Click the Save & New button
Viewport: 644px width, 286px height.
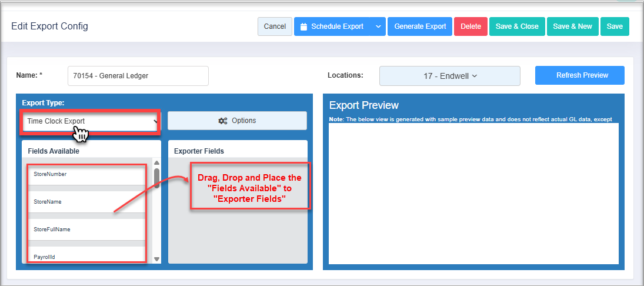(572, 26)
